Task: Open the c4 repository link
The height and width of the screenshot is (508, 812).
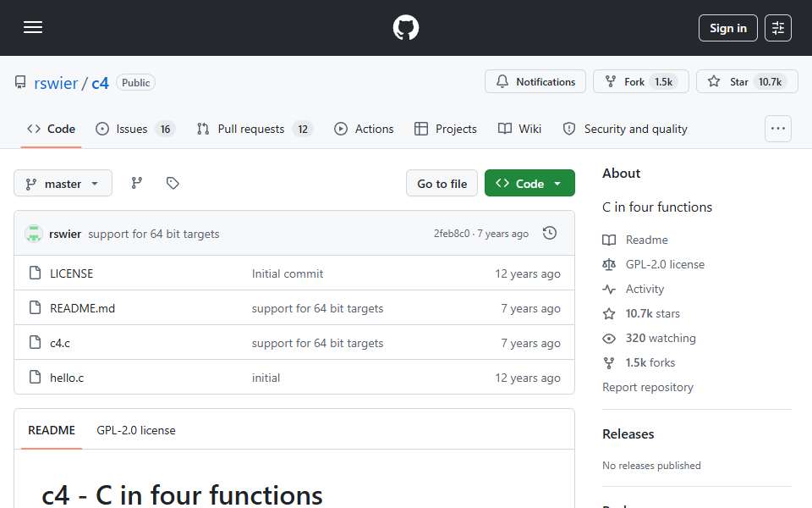Action: tap(100, 83)
